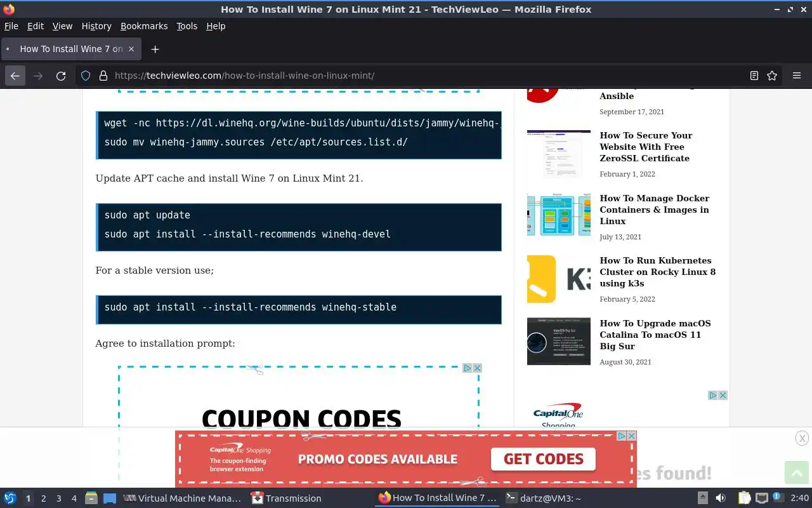The image size is (812, 508).
Task: Reload the current page
Action: 61,76
